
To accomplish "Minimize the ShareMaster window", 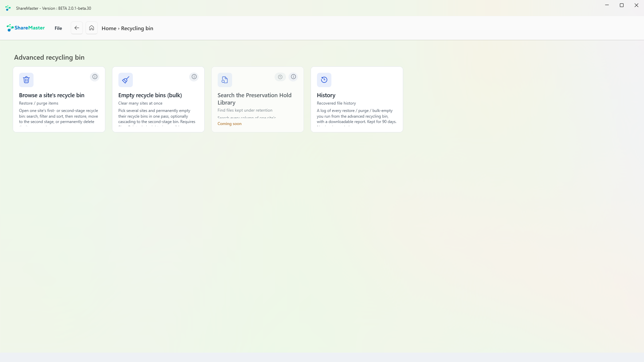I will pos(607,5).
